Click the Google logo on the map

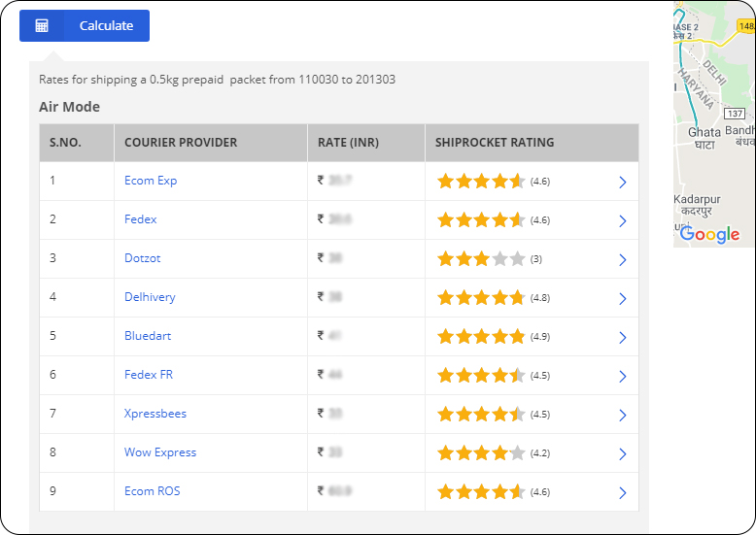click(x=709, y=234)
